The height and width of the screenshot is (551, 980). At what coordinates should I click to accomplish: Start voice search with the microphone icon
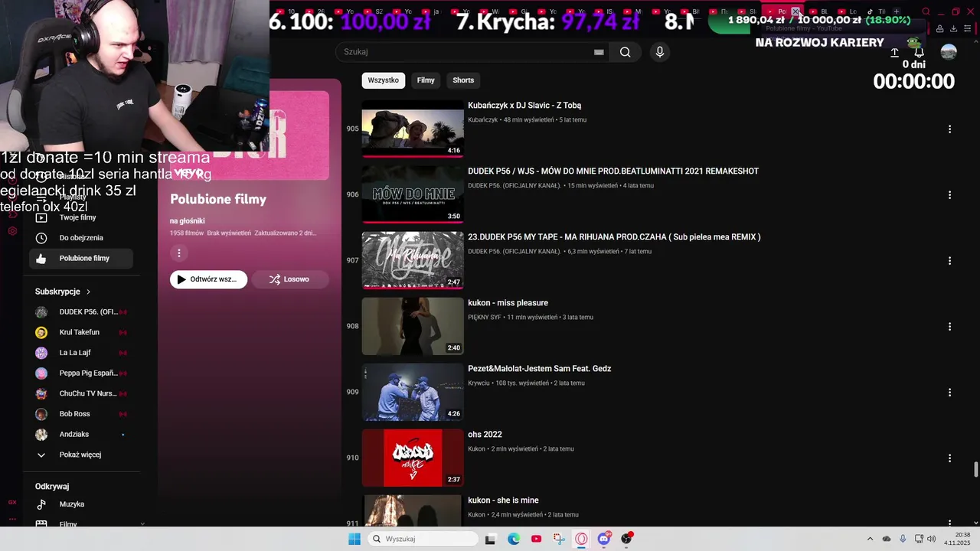point(660,52)
